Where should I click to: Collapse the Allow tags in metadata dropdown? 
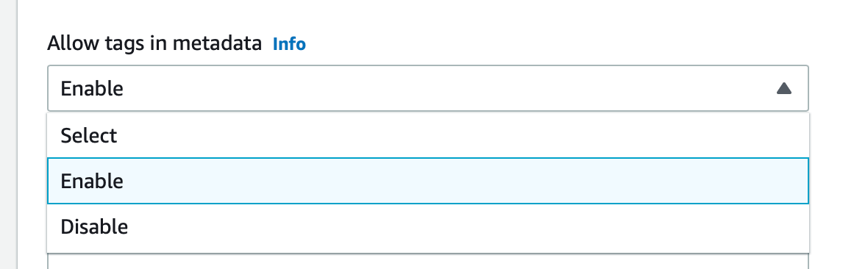point(428,88)
